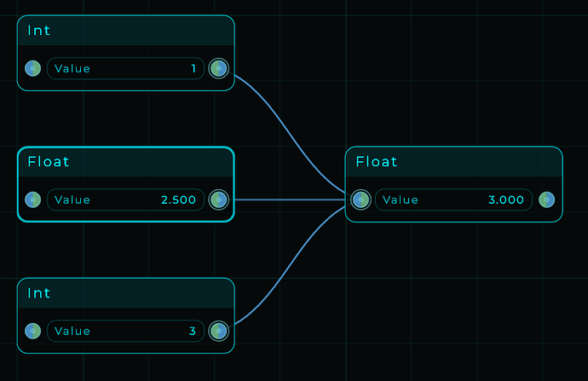Select the top Int node by its header

pos(126,31)
